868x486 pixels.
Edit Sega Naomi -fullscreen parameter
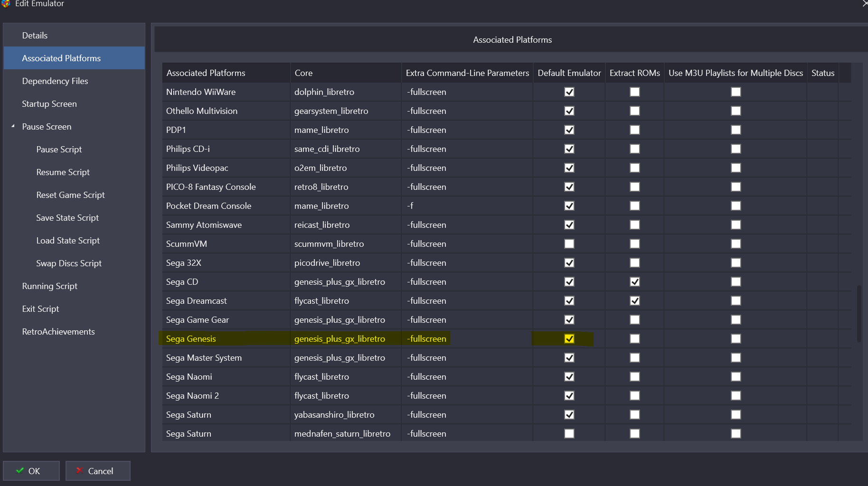(x=467, y=377)
